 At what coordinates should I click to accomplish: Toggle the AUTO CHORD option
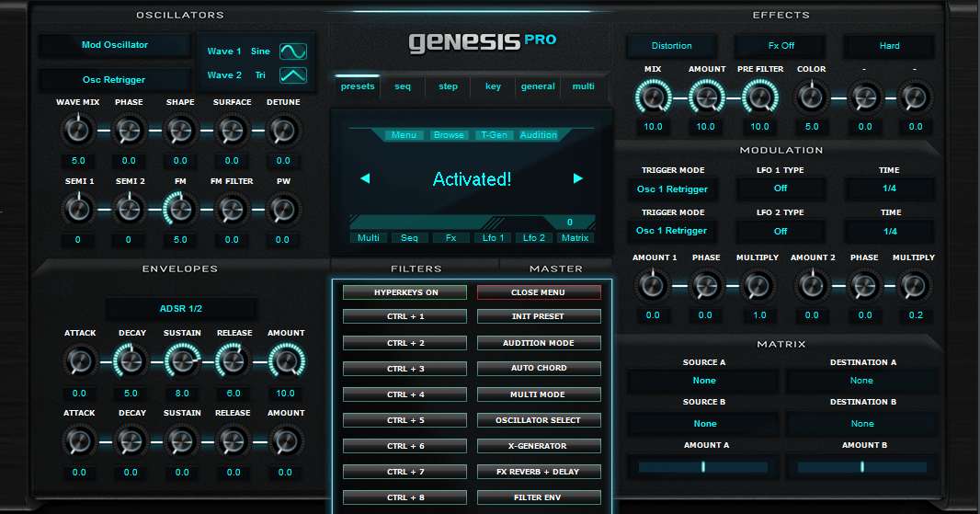click(539, 369)
